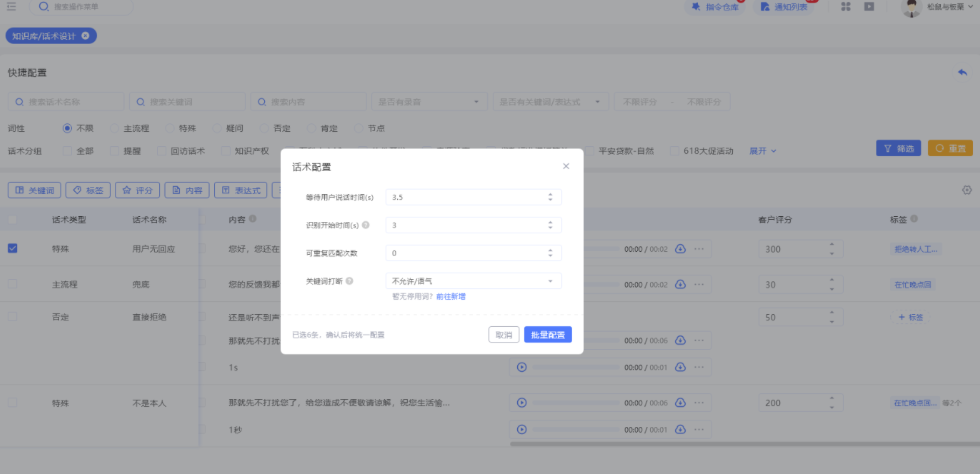Open the 关键词打断 dropdown
Viewport: 980px width, 474px height.
coord(473,281)
